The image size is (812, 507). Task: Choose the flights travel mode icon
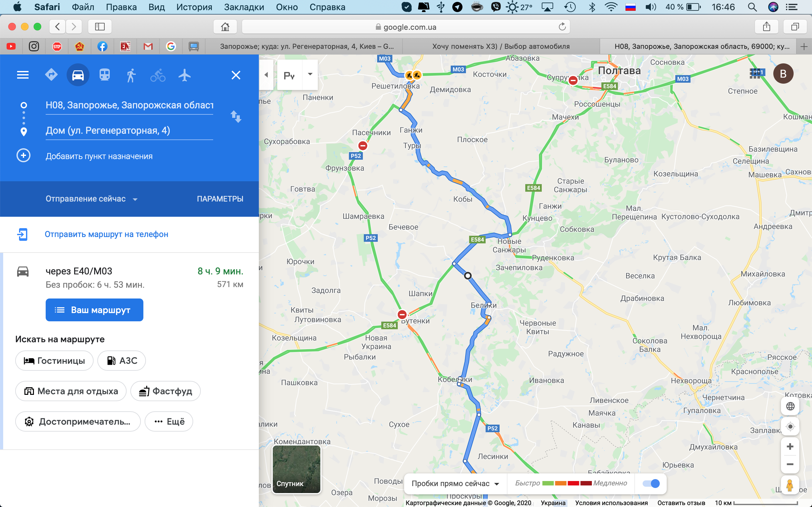coord(185,75)
